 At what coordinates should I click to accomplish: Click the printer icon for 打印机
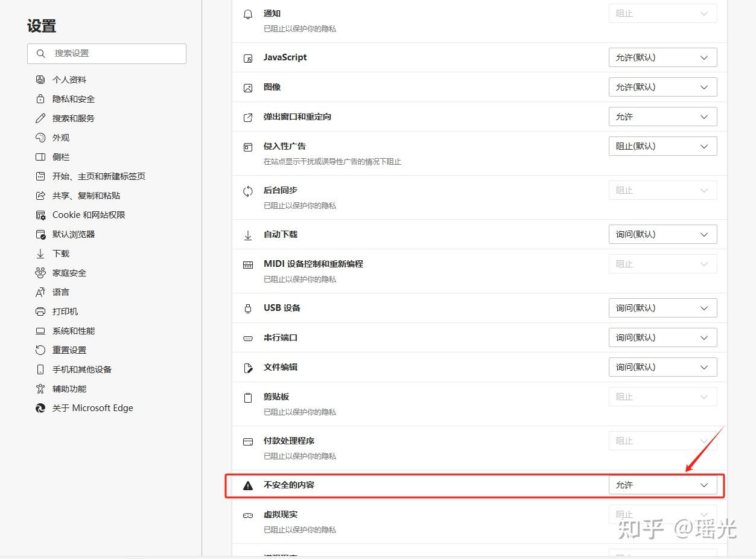tap(40, 311)
